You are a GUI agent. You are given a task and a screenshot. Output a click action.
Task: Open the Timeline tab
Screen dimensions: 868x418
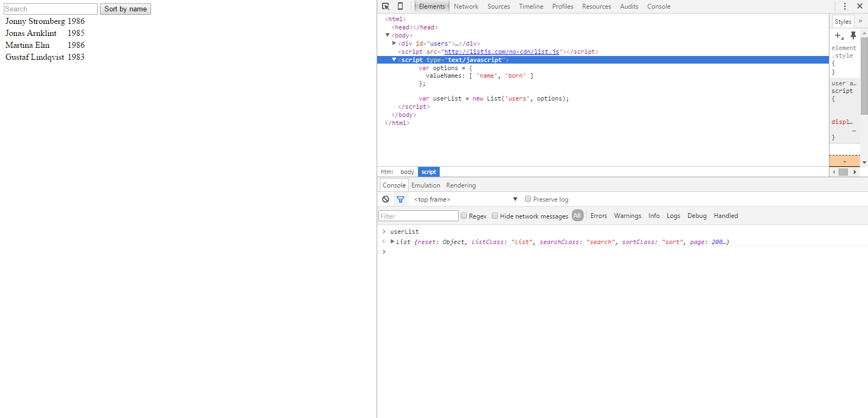pos(531,7)
